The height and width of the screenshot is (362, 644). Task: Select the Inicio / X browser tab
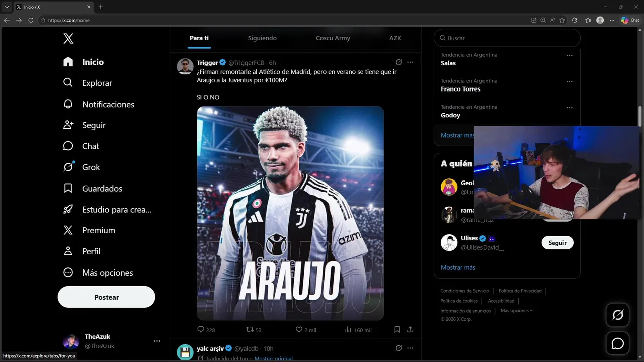tap(53, 7)
